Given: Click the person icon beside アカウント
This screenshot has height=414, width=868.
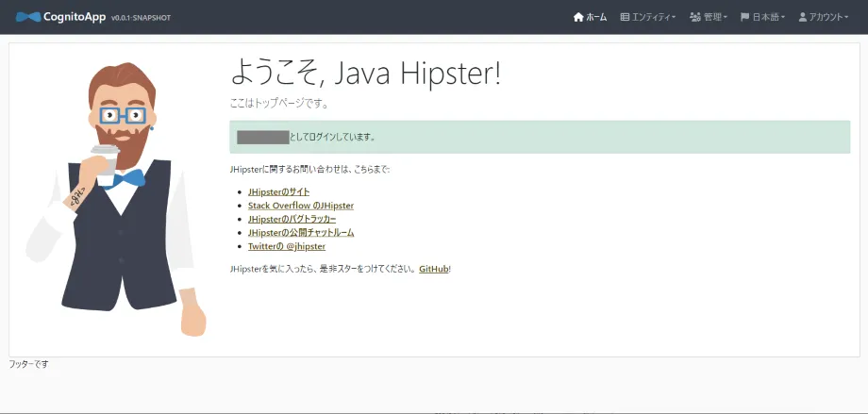Looking at the screenshot, I should (803, 17).
